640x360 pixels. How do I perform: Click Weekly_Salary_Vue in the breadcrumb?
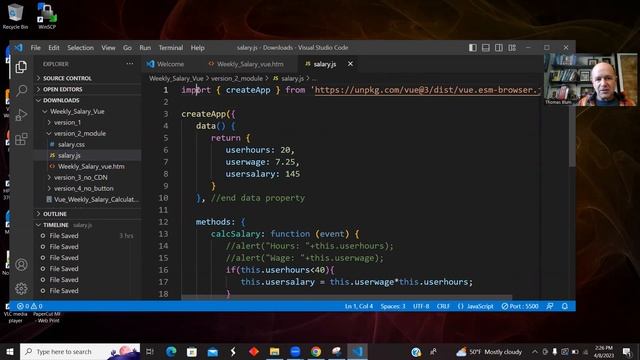pos(176,78)
